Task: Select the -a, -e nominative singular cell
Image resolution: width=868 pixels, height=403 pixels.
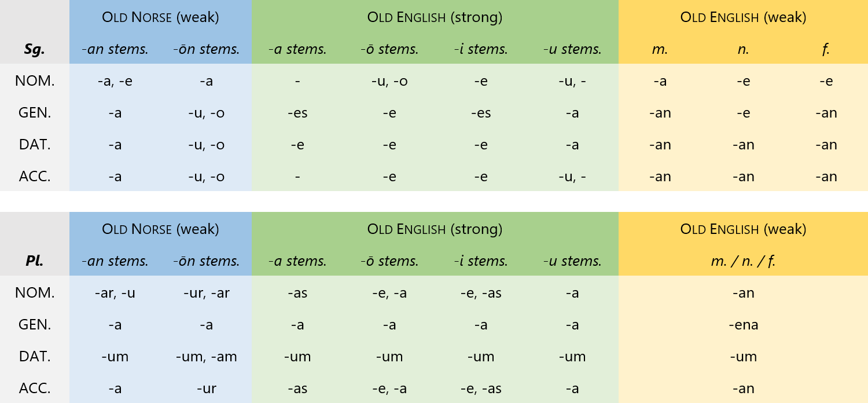Action: [115, 81]
